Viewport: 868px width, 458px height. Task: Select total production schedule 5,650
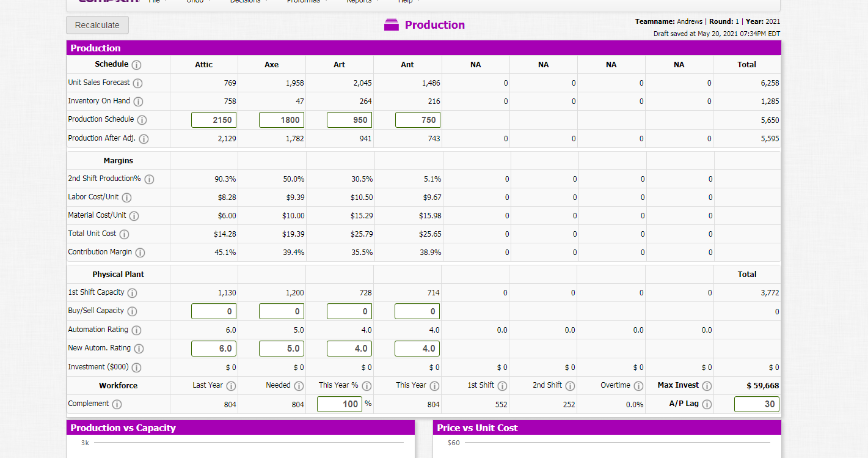[x=770, y=120]
